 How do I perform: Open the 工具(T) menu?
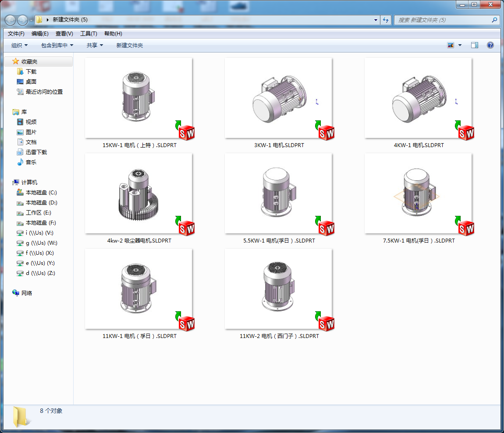tap(89, 34)
